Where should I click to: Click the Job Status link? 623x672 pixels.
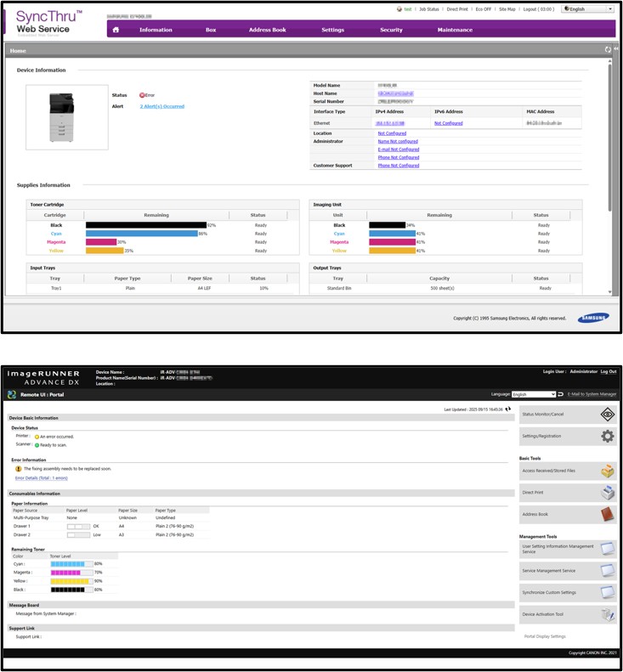tap(428, 9)
